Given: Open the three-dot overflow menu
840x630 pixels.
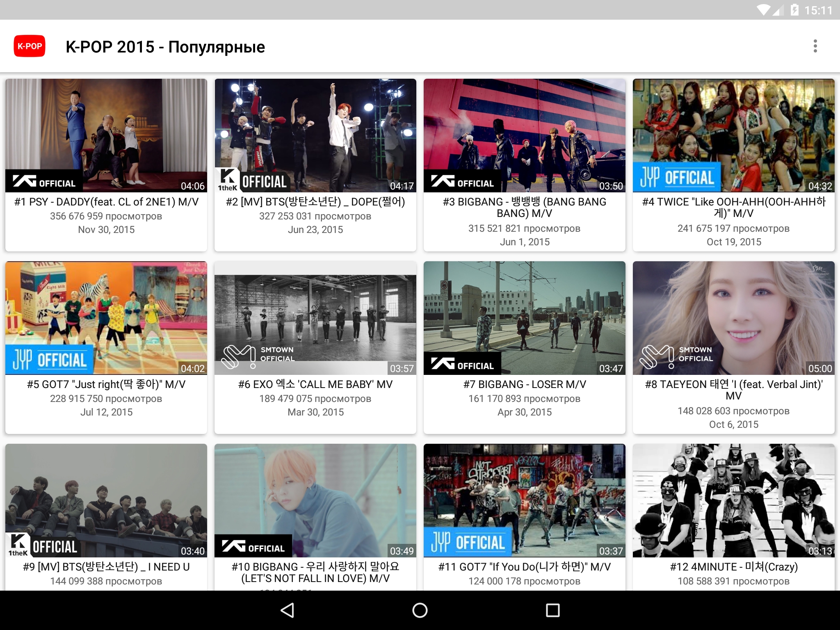Looking at the screenshot, I should pos(815,46).
